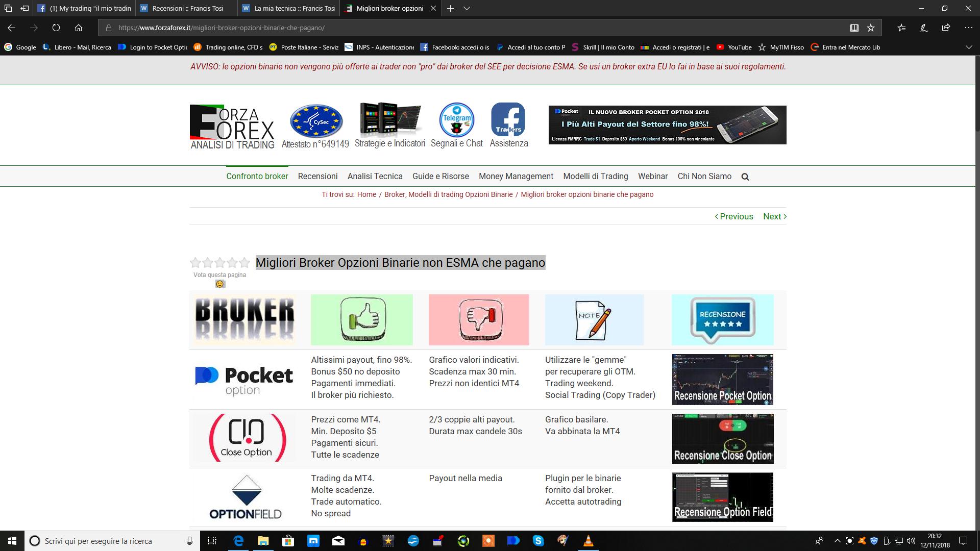Open the favorites hub
This screenshot has width=980, height=551.
pyautogui.click(x=902, y=28)
